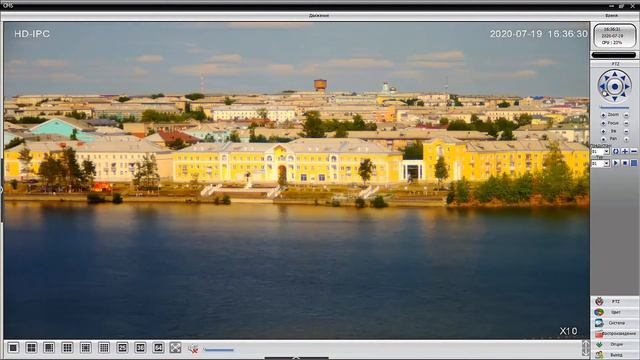Switch to 4-window grid layout
The image size is (640, 360).
pyautogui.click(x=31, y=348)
